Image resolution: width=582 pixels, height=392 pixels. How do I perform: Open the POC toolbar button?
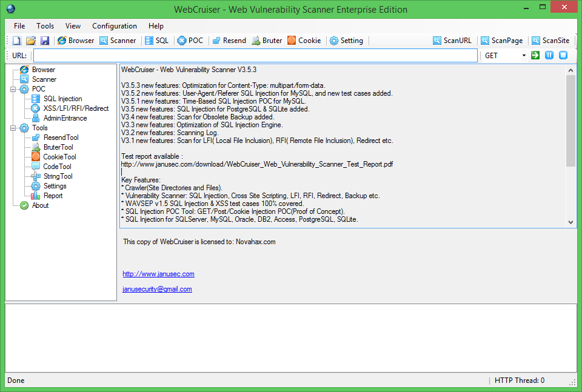tap(190, 41)
